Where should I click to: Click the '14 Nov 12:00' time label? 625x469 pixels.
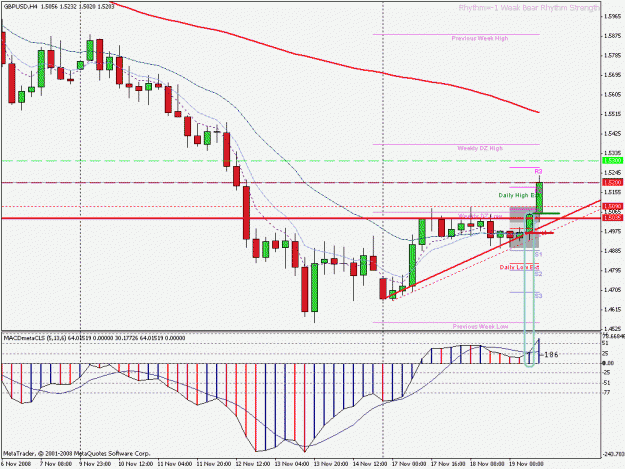370,464
